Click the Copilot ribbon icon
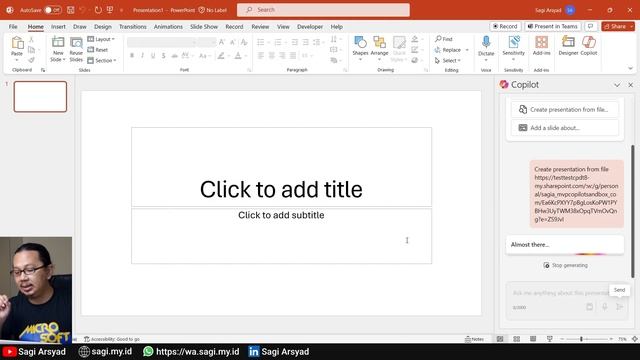Image resolution: width=640 pixels, height=360 pixels. pos(589,42)
